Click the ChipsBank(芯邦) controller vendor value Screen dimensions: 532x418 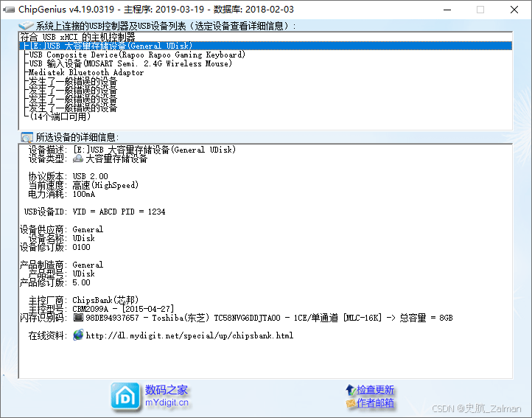coord(105,300)
